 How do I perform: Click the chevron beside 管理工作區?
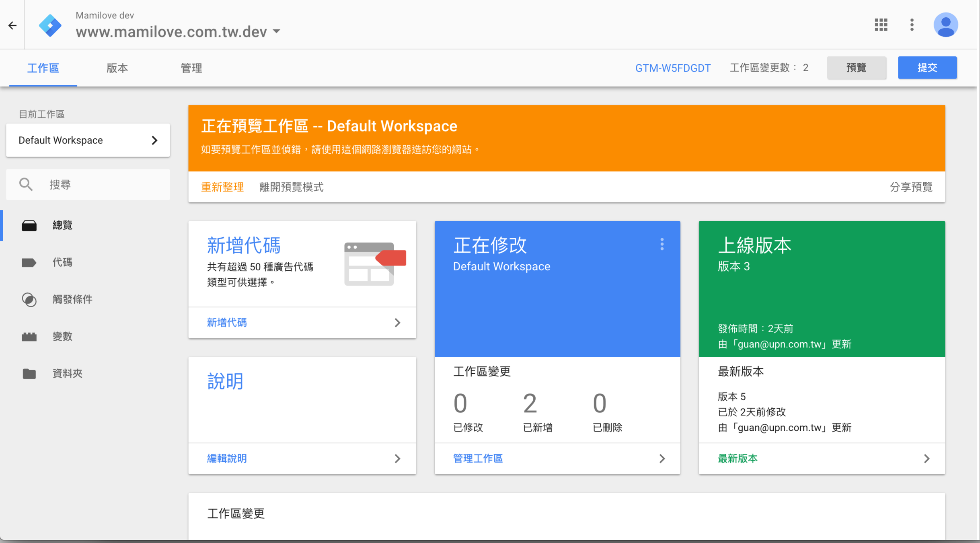pyautogui.click(x=662, y=459)
